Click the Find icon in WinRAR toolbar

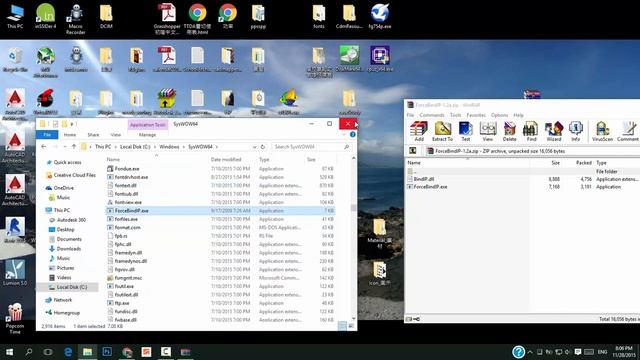click(x=531, y=131)
